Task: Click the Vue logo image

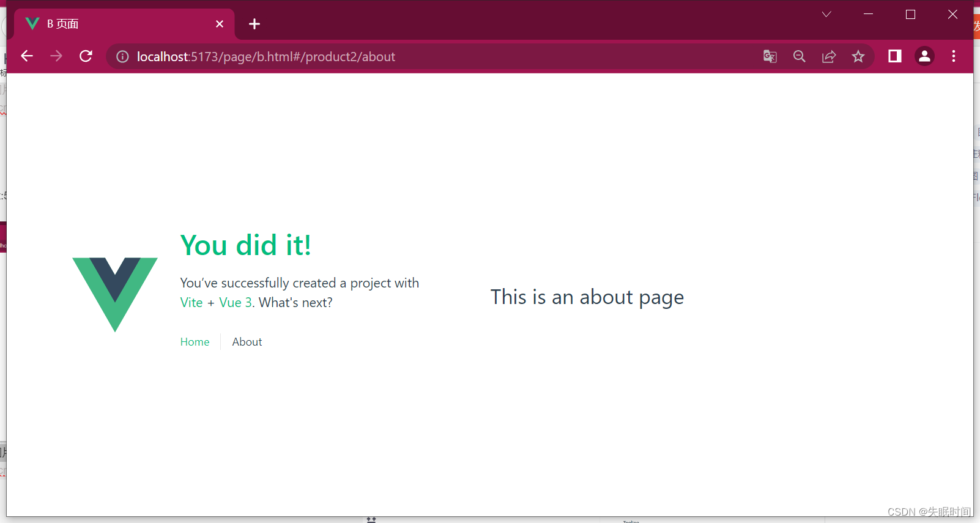Action: point(115,295)
